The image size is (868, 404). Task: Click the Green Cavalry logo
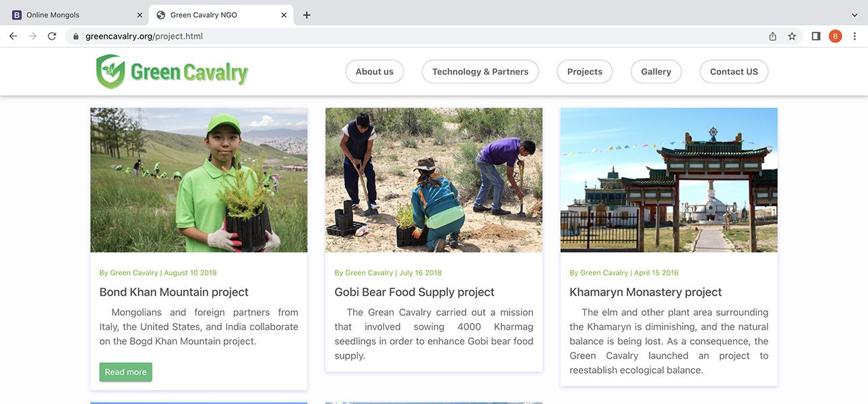coord(172,72)
